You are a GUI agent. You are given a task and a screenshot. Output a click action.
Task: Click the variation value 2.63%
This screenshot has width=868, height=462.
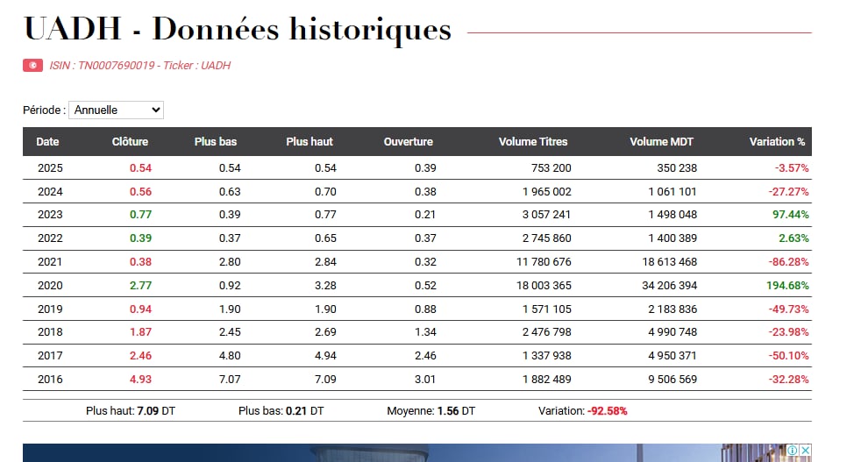pyautogui.click(x=793, y=238)
